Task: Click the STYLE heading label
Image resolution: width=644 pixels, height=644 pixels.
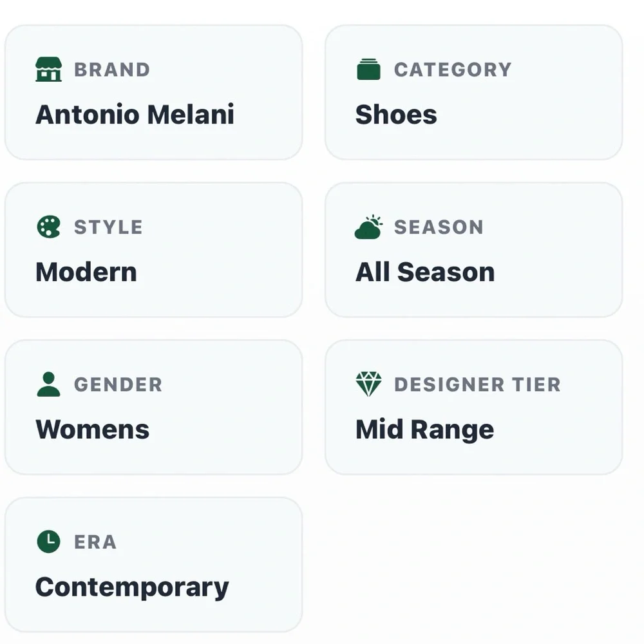Action: [x=108, y=227]
